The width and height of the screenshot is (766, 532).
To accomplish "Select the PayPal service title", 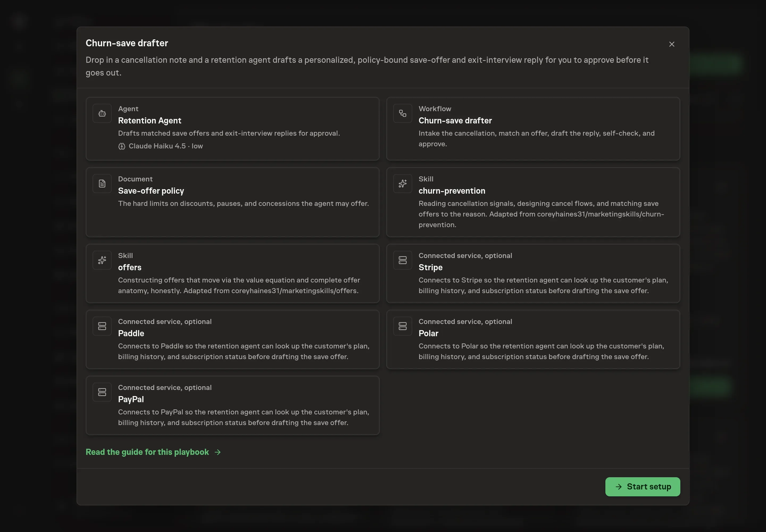I will (131, 399).
